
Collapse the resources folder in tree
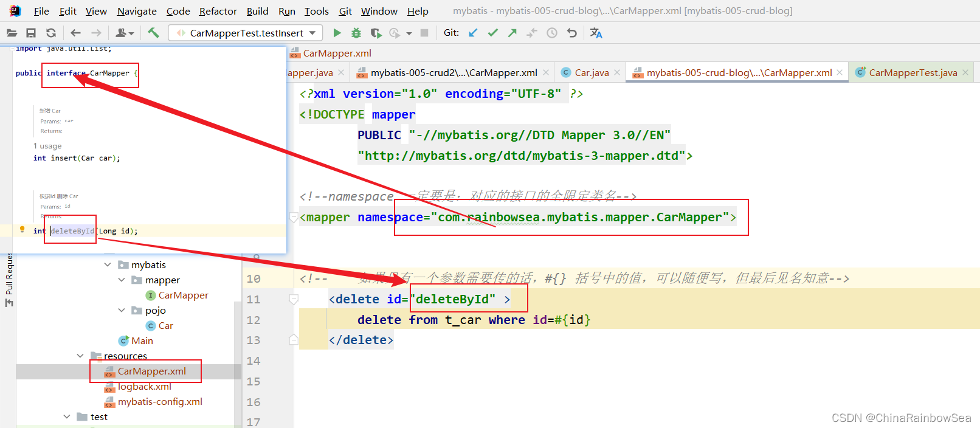coord(80,356)
